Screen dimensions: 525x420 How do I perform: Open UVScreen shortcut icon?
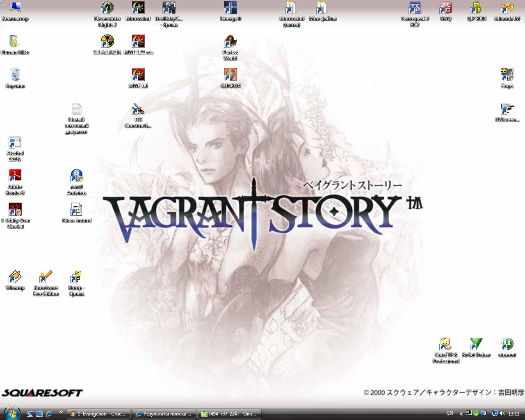[x=507, y=112]
